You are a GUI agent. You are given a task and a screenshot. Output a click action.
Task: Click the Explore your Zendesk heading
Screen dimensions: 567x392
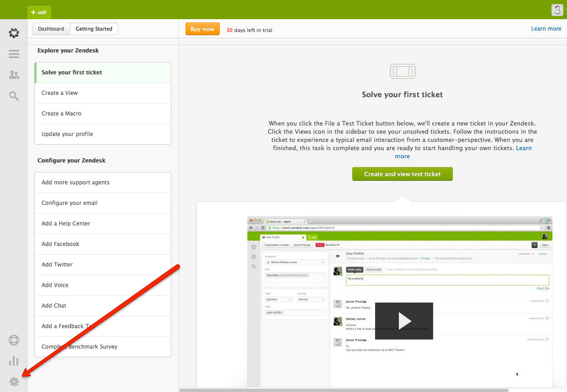[68, 51]
